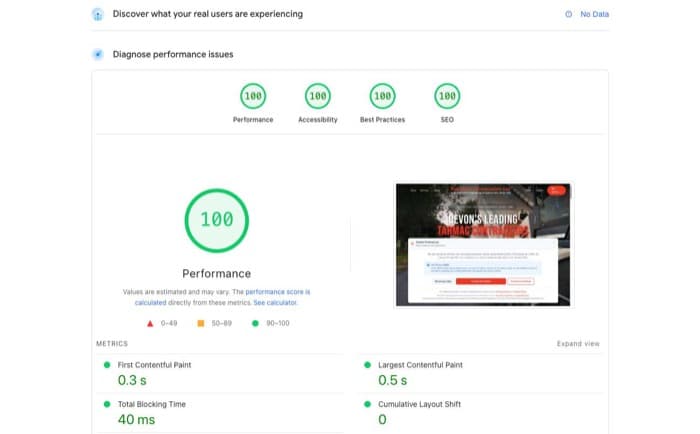Click the 0.5 s metric value

click(x=392, y=380)
